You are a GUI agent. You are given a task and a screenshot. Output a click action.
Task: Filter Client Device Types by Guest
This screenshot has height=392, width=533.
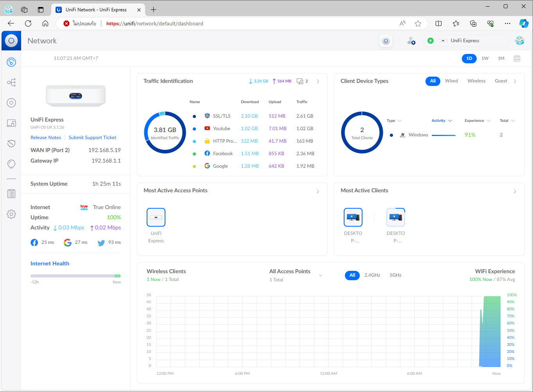tap(501, 81)
